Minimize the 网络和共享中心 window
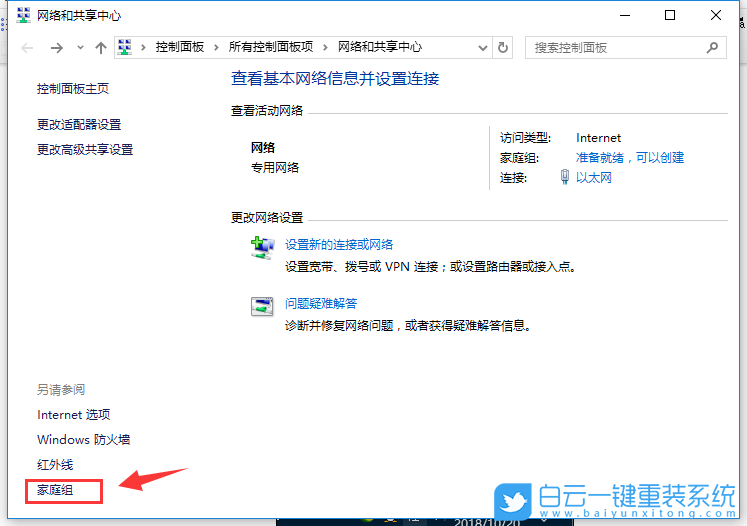Image resolution: width=747 pixels, height=526 pixels. click(625, 15)
